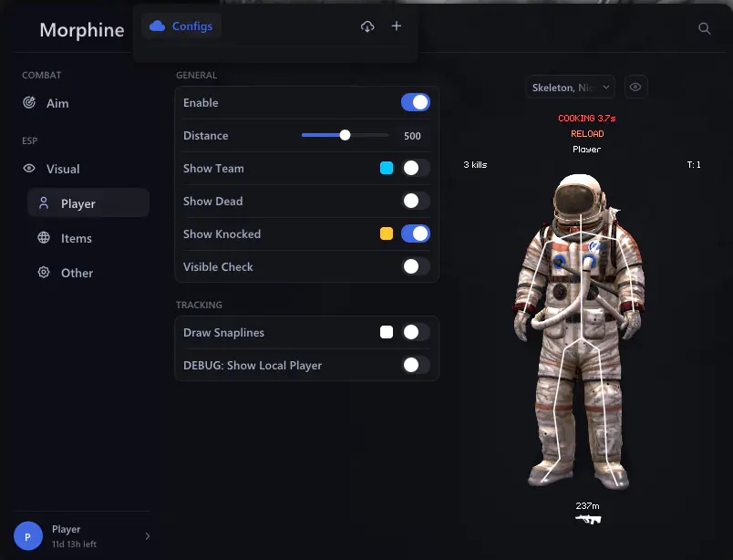
Task: Click the '3 kills' preview label
Action: coord(475,165)
